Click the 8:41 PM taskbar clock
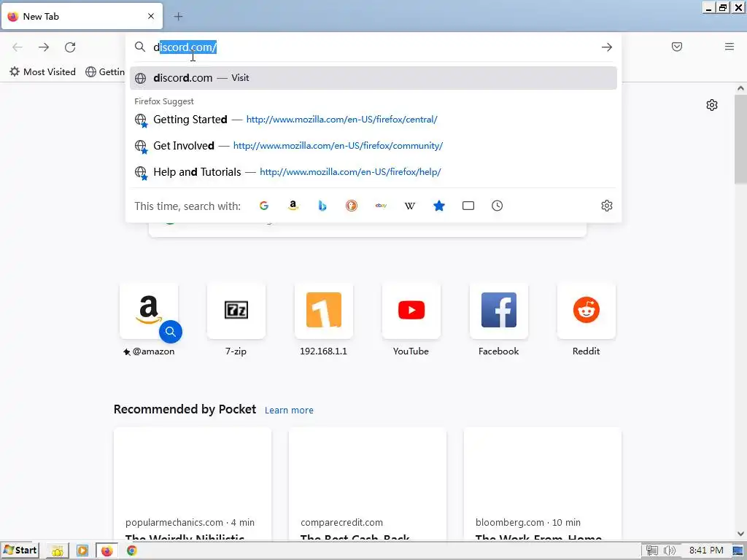The height and width of the screenshot is (560, 747). (x=706, y=551)
